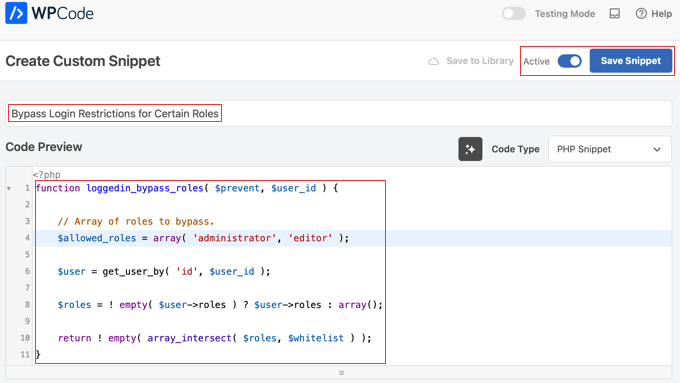Click the Code Type label

coord(515,149)
